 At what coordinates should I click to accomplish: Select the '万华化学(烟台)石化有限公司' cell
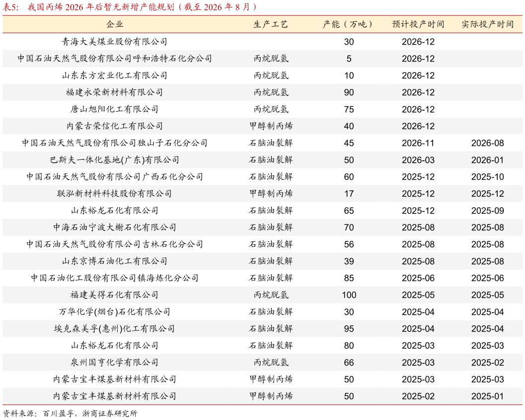coord(115,312)
